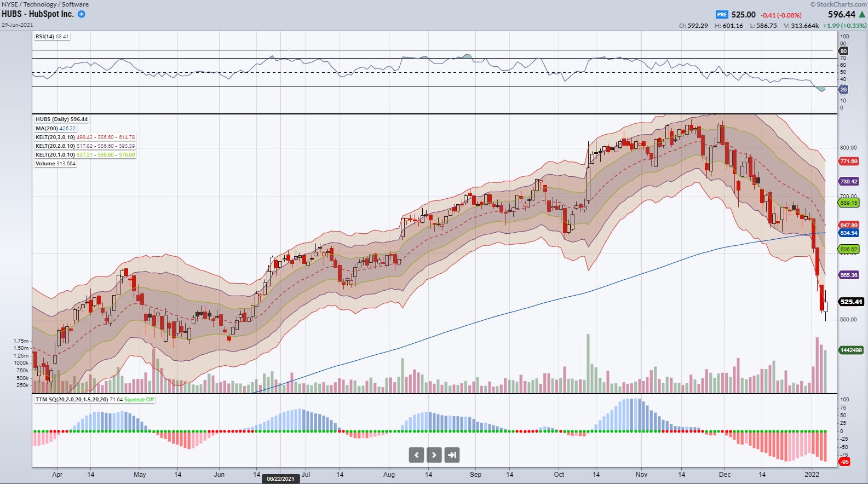The height and width of the screenshot is (484, 868).
Task: Click the green up-triangle next to 596.44
Action: [862, 14]
